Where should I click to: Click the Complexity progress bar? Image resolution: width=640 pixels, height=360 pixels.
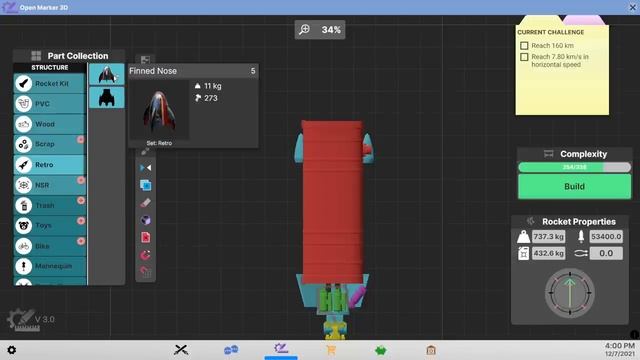574,167
